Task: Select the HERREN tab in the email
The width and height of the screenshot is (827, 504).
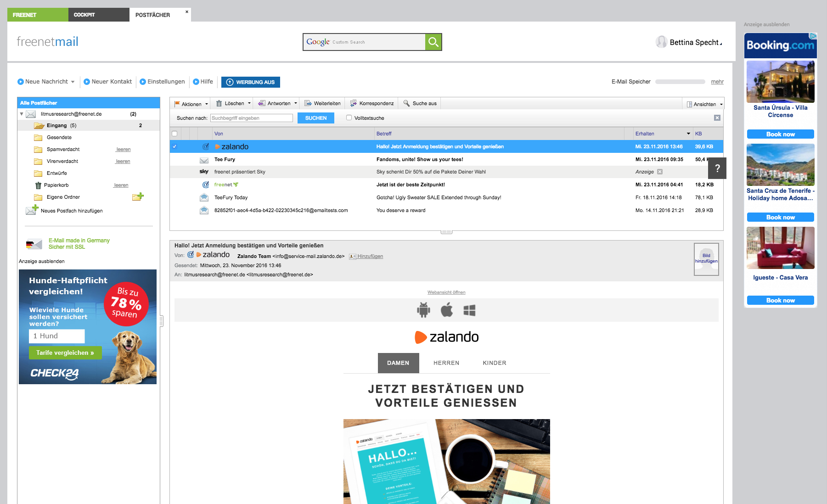Action: coord(446,363)
